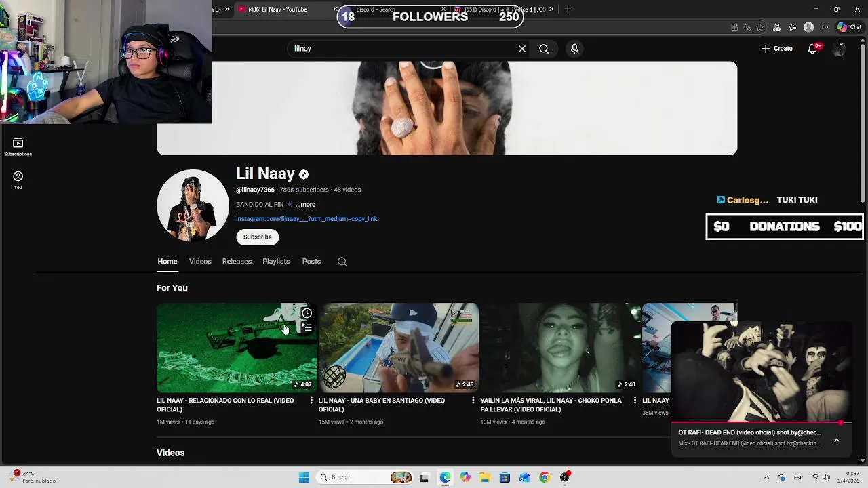868x488 pixels.
Task: Click the magnifier search button
Action: coord(544,49)
